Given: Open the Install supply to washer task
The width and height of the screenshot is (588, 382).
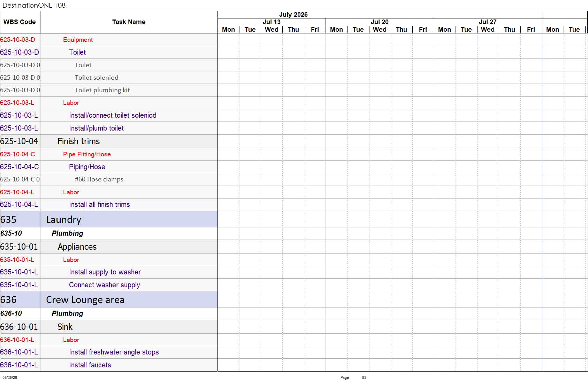Looking at the screenshot, I should pos(105,272).
